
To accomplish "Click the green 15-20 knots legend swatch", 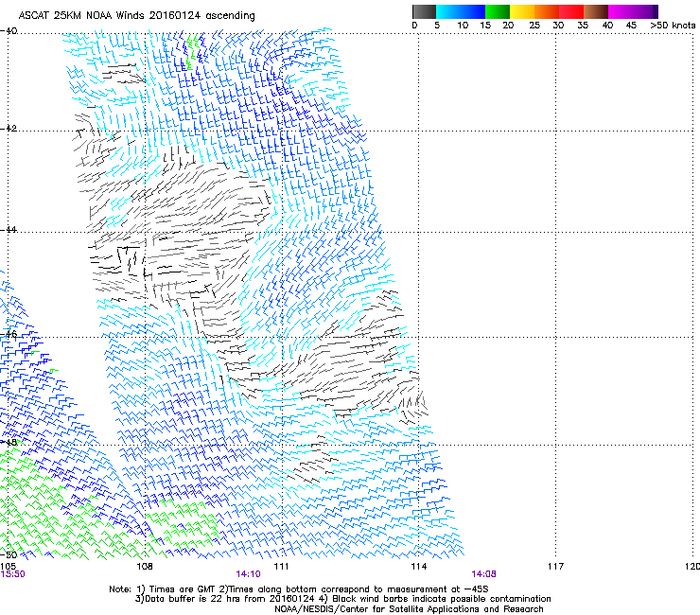I will [498, 11].
